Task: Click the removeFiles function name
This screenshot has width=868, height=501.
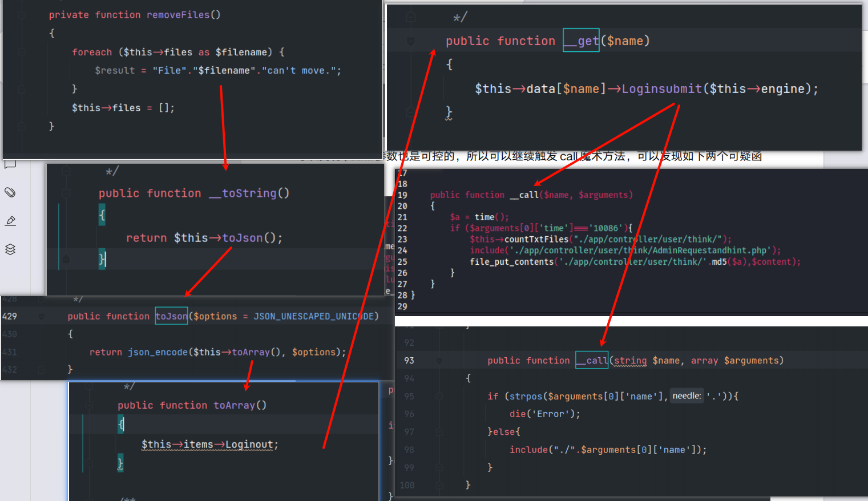Action: click(x=179, y=15)
